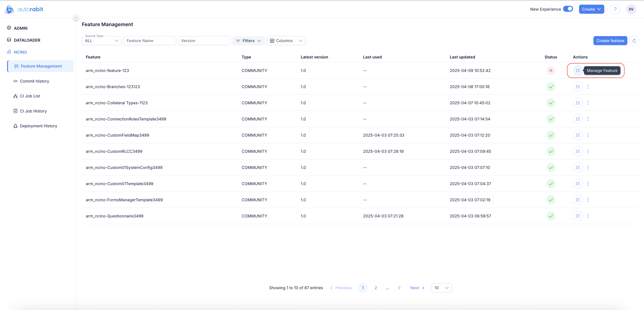Click failed status icon of arm_ncino-feature-123
Viewport: 644px width, 310px height.
click(x=551, y=71)
